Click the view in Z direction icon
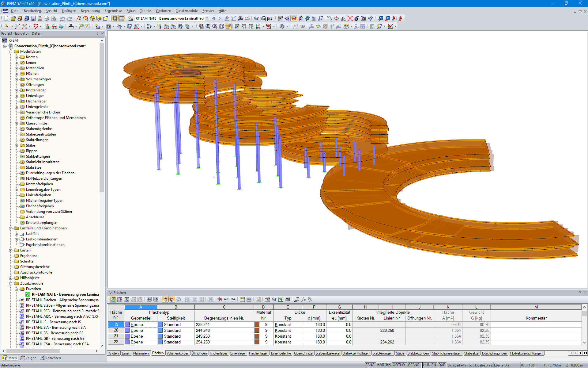588x368 pixels. pos(251,26)
